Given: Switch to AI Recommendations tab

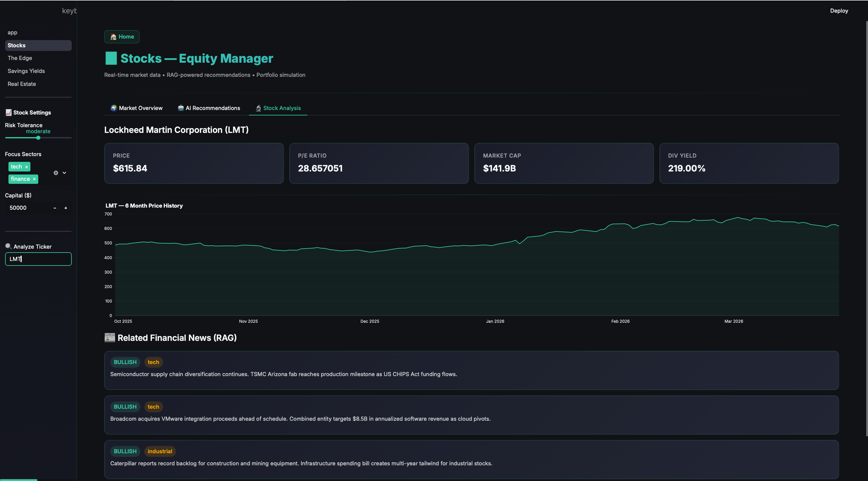Looking at the screenshot, I should coord(209,108).
